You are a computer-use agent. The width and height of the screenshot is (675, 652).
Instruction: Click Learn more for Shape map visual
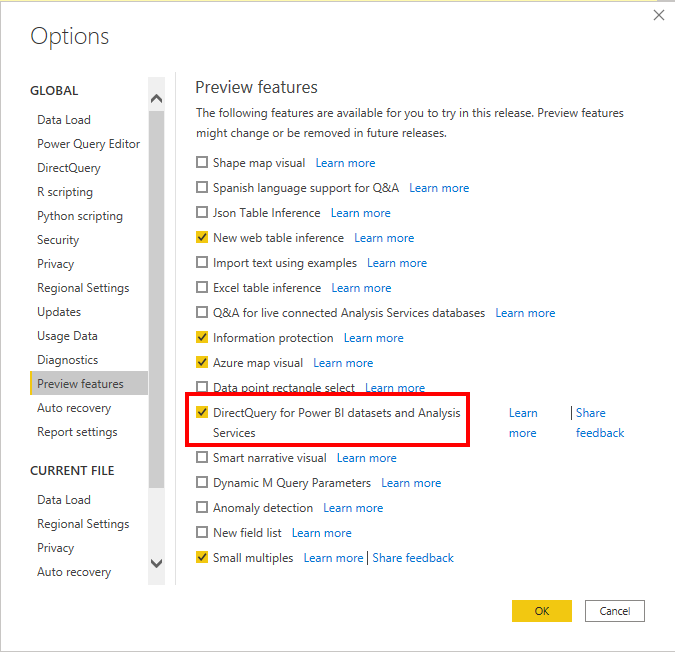(345, 163)
